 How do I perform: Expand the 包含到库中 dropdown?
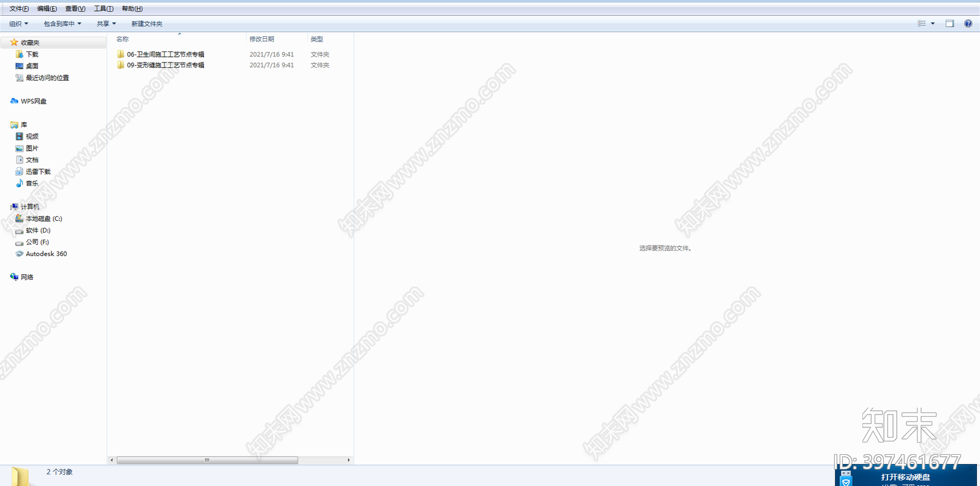point(62,24)
